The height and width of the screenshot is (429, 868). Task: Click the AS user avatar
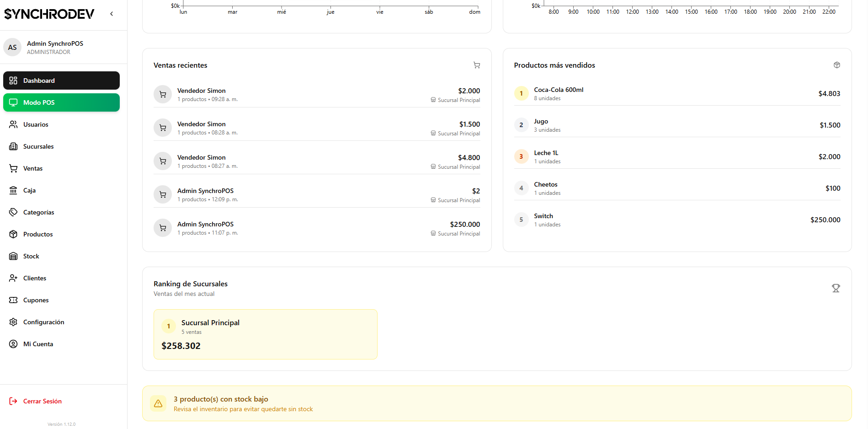coord(12,47)
